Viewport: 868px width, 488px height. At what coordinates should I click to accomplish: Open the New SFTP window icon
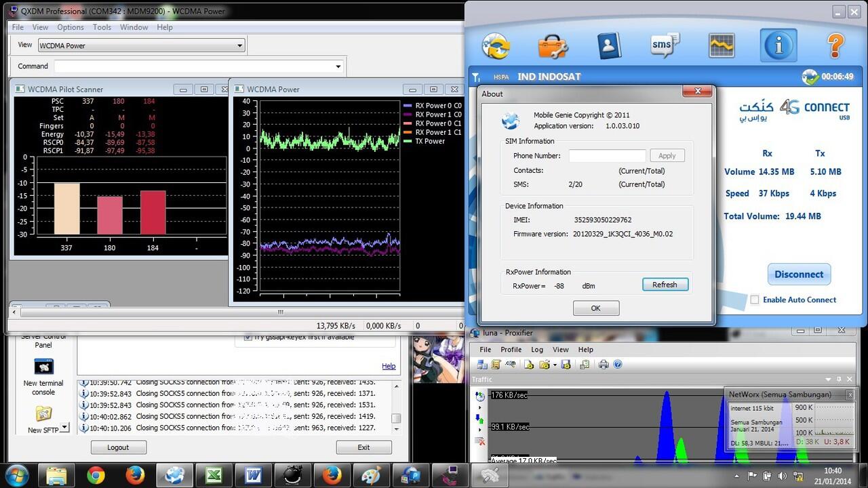[x=43, y=413]
